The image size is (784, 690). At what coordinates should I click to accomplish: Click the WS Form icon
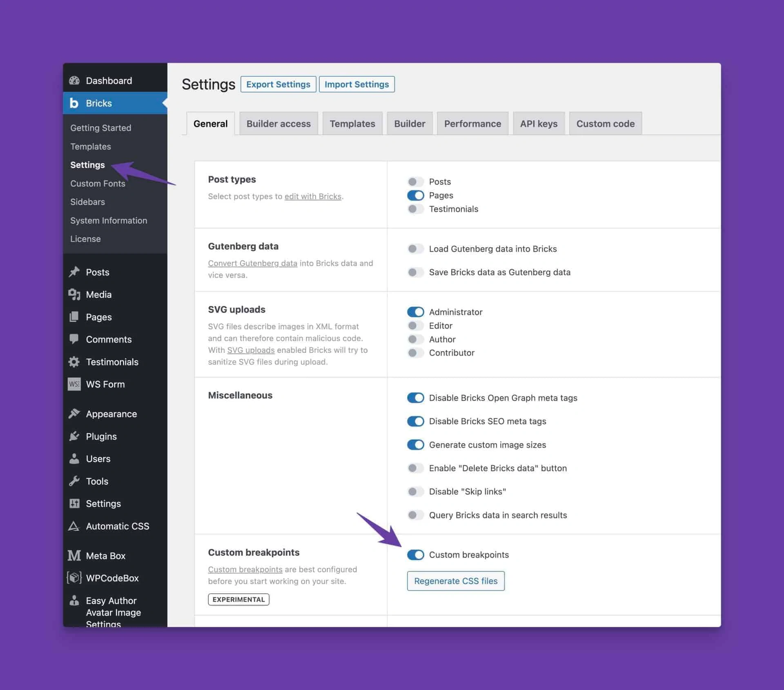74,384
